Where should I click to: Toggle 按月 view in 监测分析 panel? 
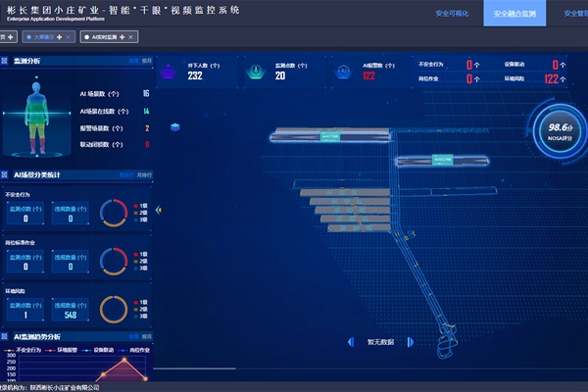(148, 61)
